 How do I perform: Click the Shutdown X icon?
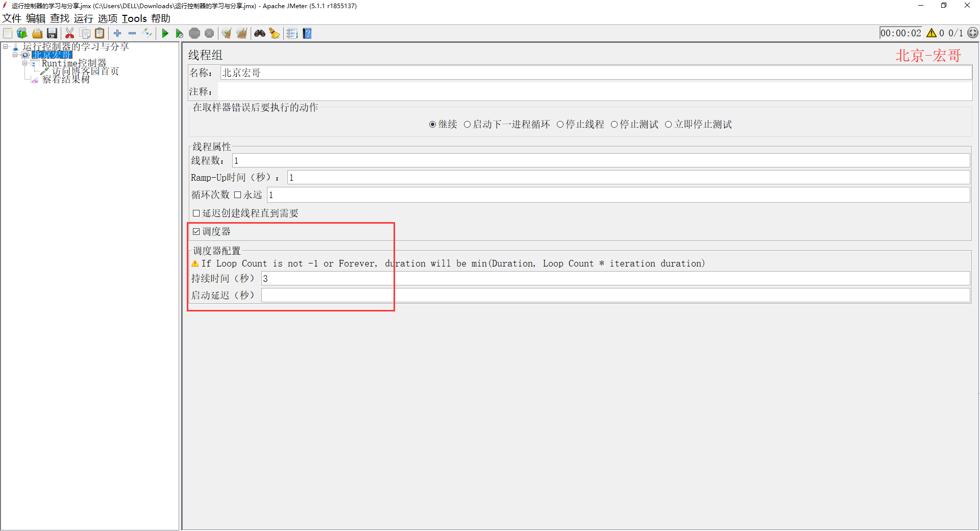pyautogui.click(x=209, y=33)
